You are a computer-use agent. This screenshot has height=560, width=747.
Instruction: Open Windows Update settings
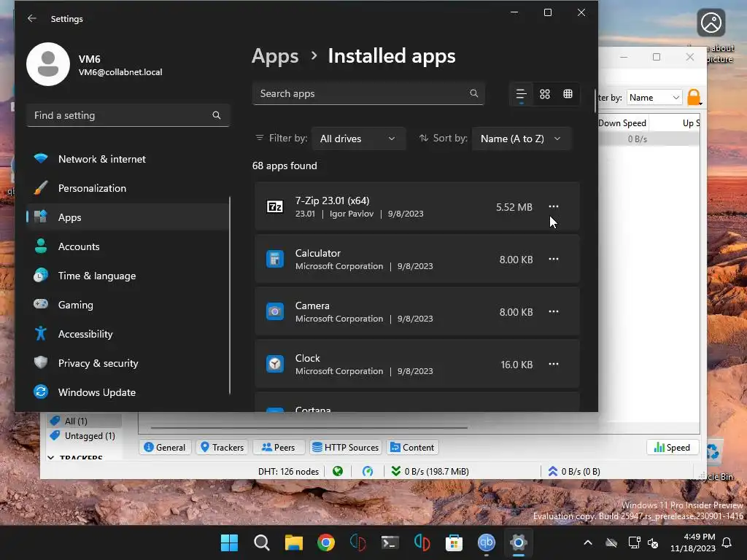pyautogui.click(x=128, y=392)
